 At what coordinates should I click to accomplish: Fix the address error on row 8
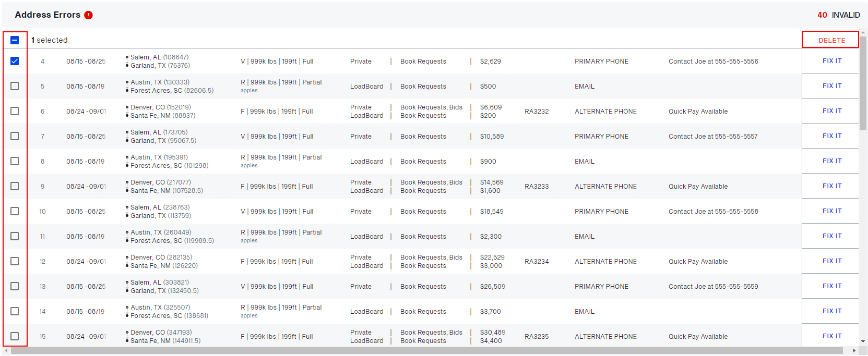(x=832, y=161)
